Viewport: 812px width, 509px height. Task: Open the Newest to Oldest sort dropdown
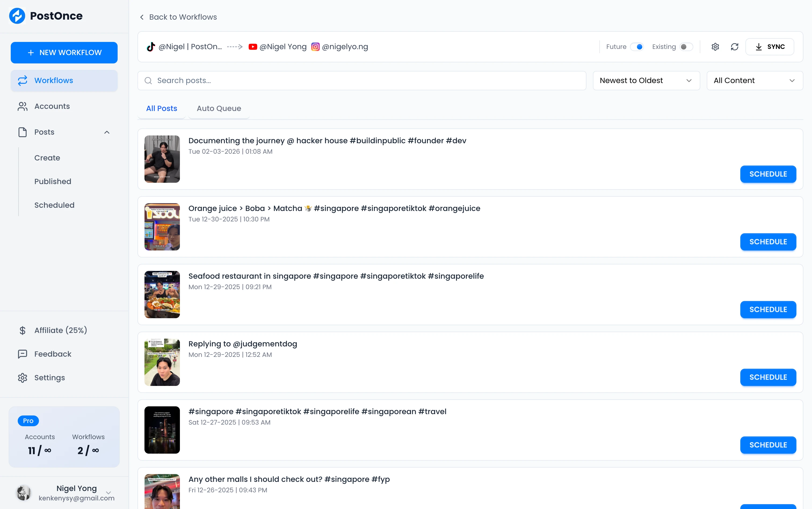646,80
